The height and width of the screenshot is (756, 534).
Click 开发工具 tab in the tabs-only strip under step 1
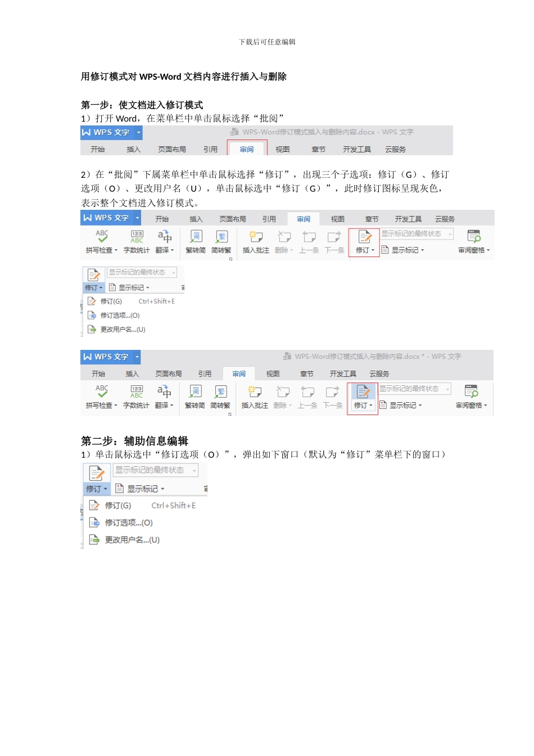[357, 149]
